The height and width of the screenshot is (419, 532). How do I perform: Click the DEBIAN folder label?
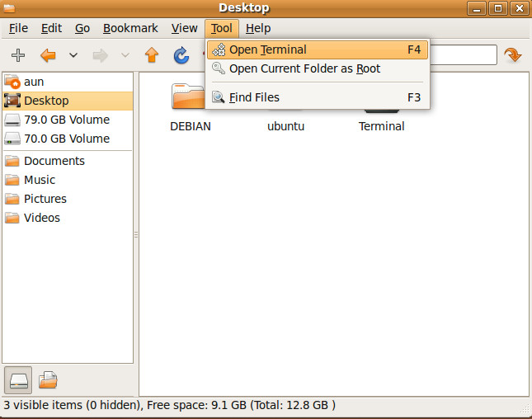[x=191, y=126]
